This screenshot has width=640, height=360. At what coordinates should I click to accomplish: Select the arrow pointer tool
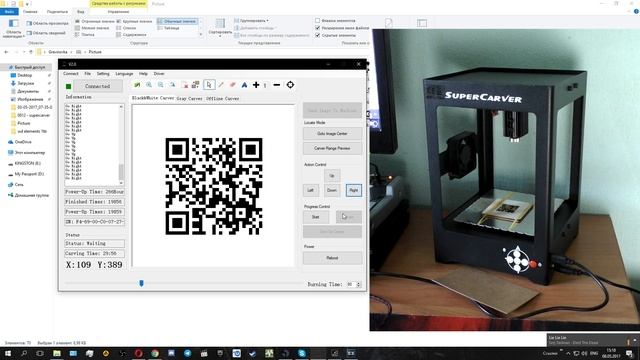(209, 85)
